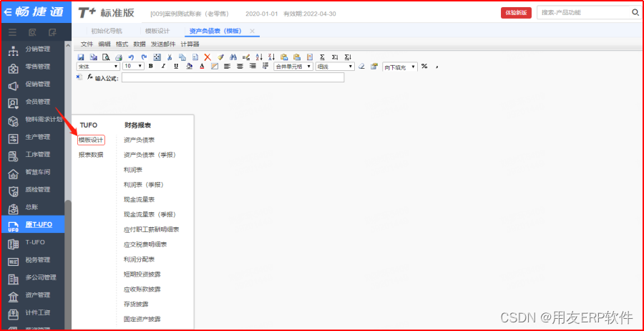Click the font color A icon
This screenshot has width=644, height=331.
[202, 66]
